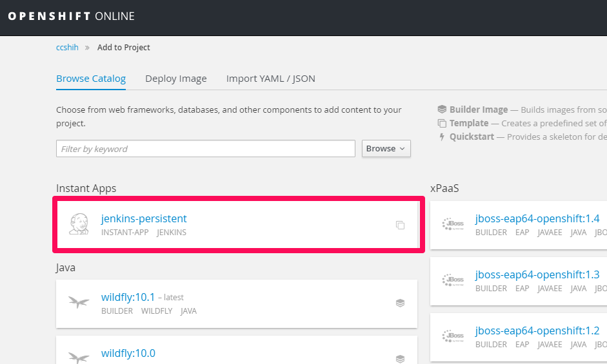Click the JBoss logo for jboss-eap64-openshift:1.4
Viewport: 607px width, 364px height.
[x=453, y=224]
